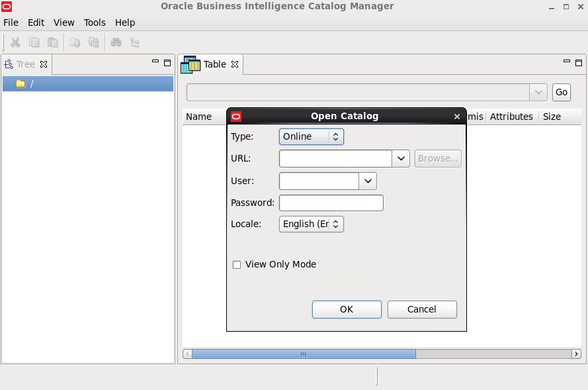Select the root folder icon in Tree
Screen dimensions: 588x390
pos(21,83)
